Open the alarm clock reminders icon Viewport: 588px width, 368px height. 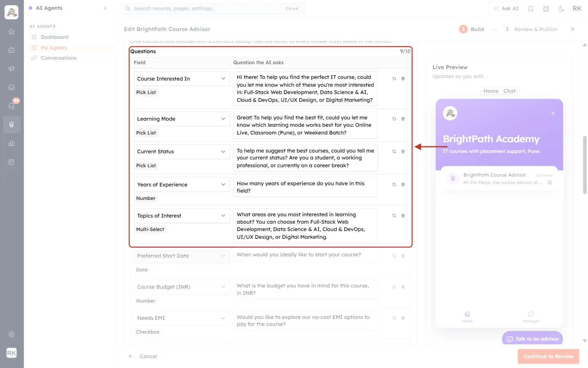(546, 9)
